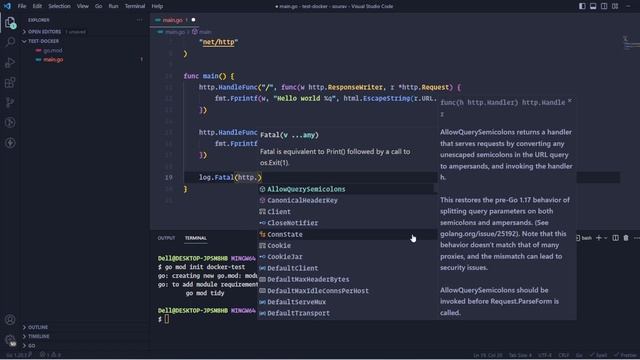Click the VS Code logo icon
Viewport: 640px width, 360px height.
click(x=7, y=6)
